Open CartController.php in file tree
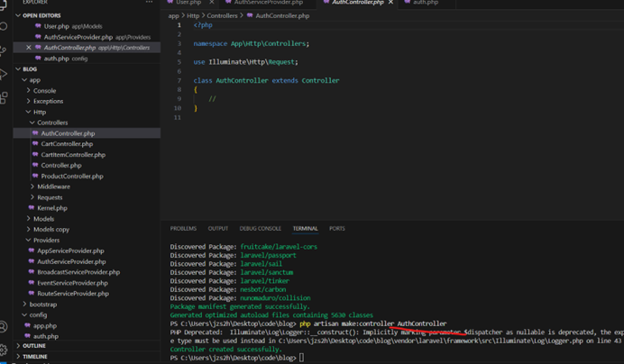Screen dimensions: 624x364 87,144
